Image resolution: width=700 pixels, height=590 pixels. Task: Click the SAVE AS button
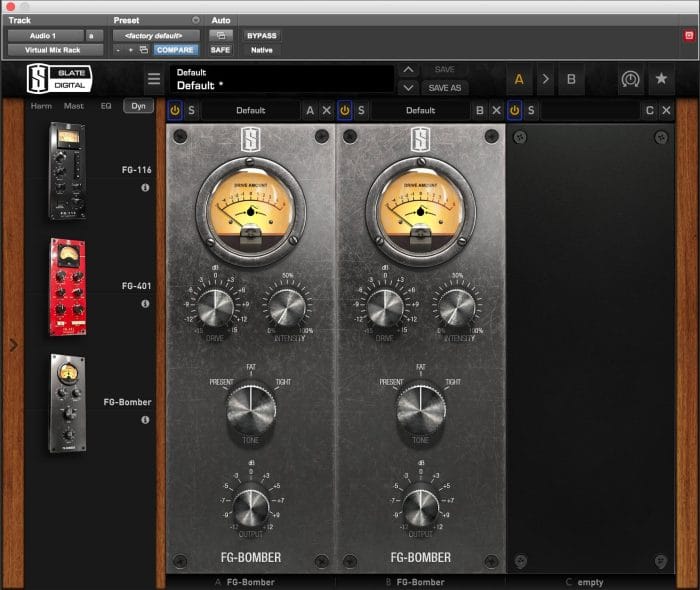(445, 88)
